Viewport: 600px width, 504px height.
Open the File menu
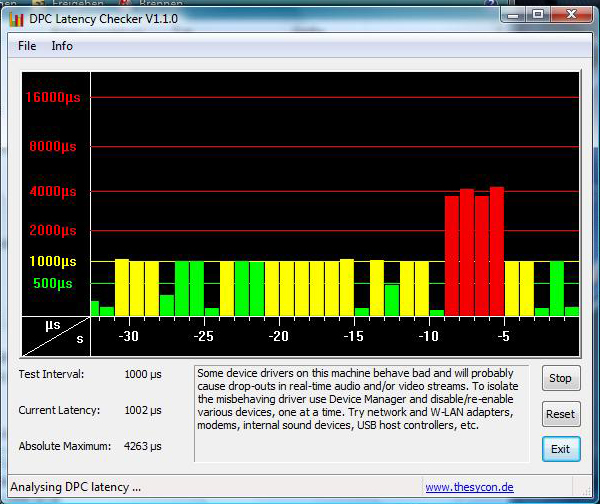click(27, 46)
